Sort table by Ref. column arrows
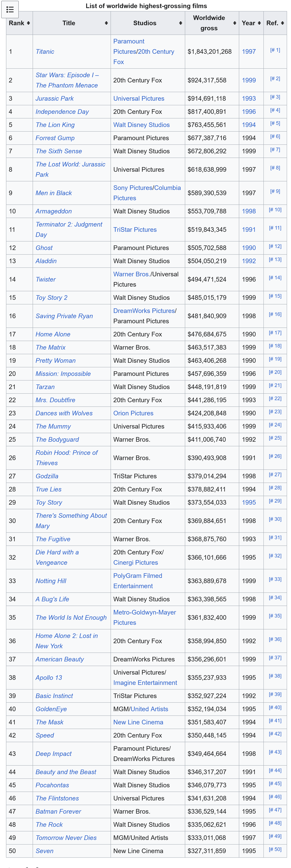The height and width of the screenshot is (868, 291). 282,23
